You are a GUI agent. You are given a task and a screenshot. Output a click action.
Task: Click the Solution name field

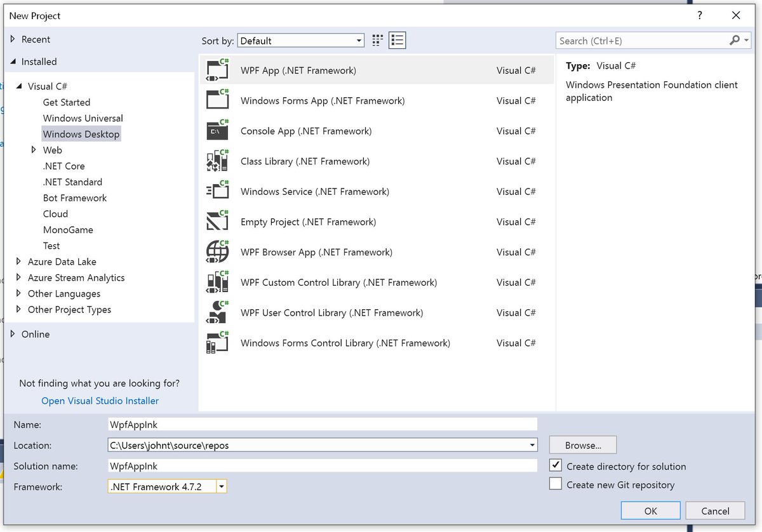(322, 466)
